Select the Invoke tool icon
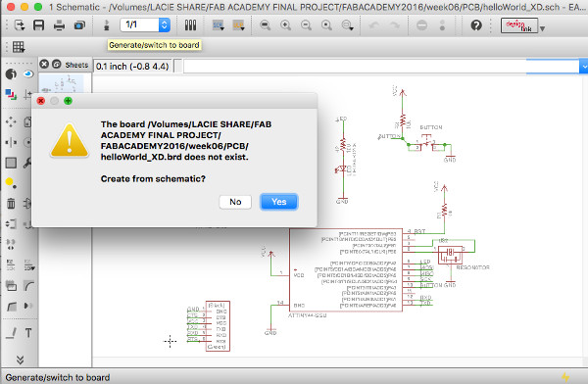Screen dimensions: 588x384 [28, 306]
